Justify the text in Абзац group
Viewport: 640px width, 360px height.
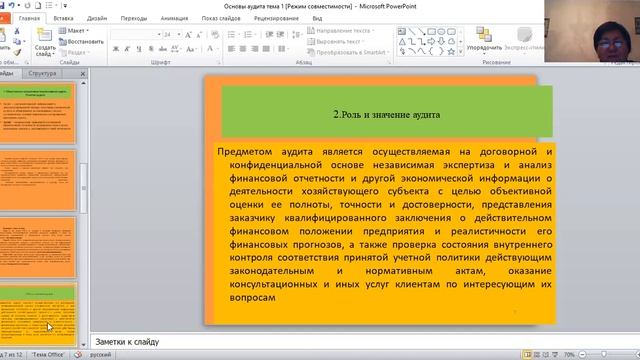pos(267,49)
